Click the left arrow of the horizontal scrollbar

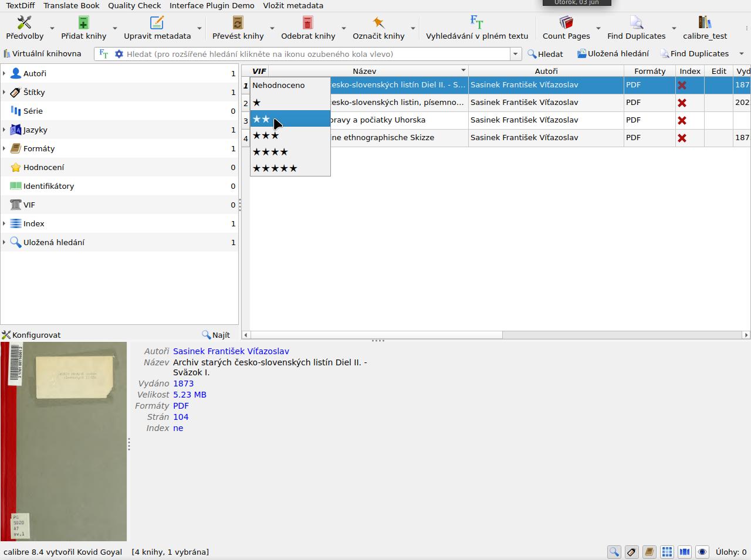tap(246, 335)
